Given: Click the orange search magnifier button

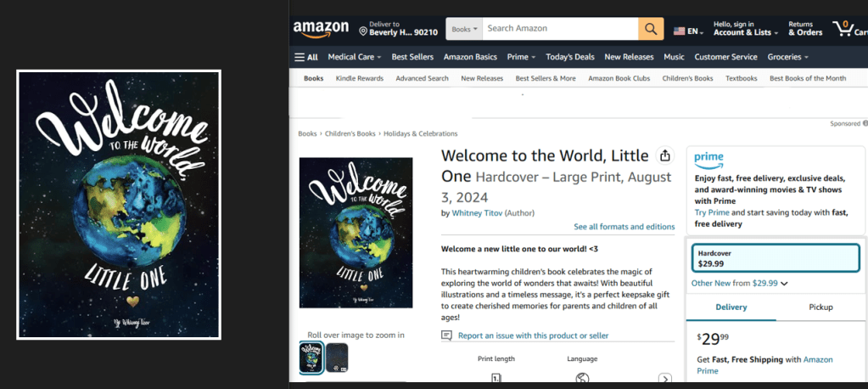Looking at the screenshot, I should pyautogui.click(x=651, y=29).
